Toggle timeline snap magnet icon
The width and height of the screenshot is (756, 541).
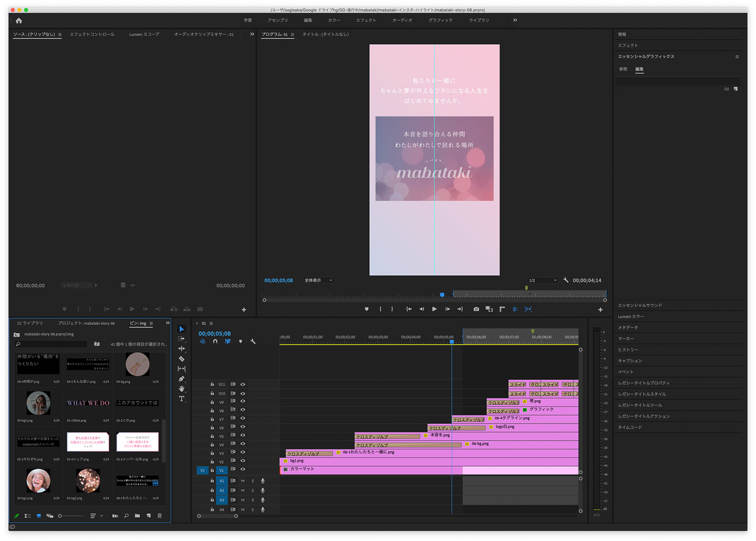215,341
